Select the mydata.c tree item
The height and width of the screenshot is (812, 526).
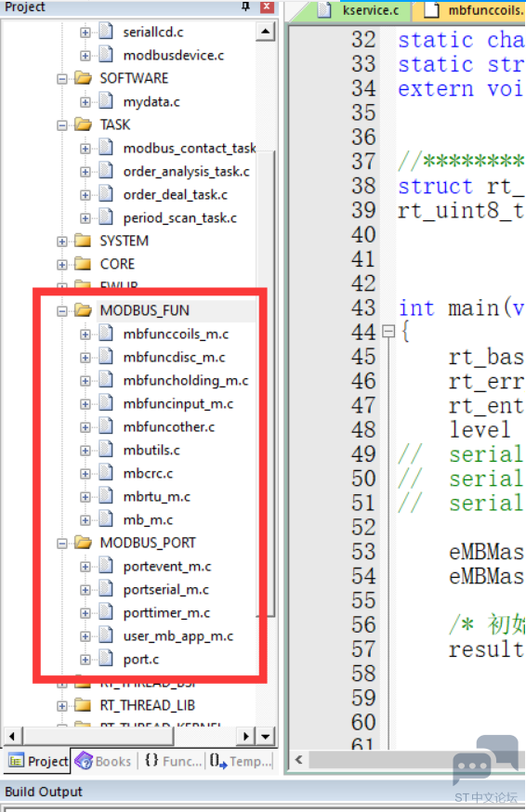(151, 102)
